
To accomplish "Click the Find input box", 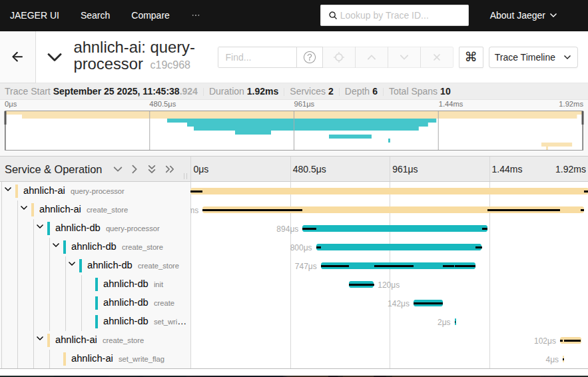I will coord(256,57).
